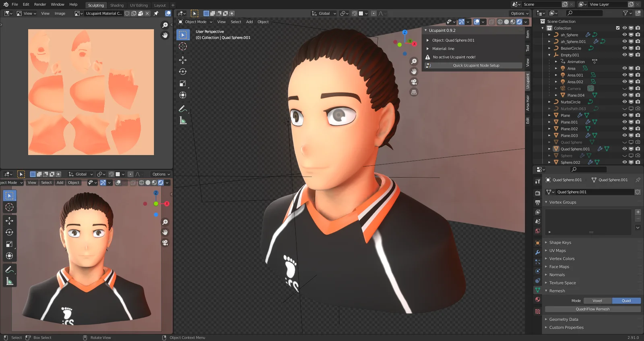Click Sculpting workspace tab
The height and width of the screenshot is (341, 644).
pyautogui.click(x=96, y=5)
